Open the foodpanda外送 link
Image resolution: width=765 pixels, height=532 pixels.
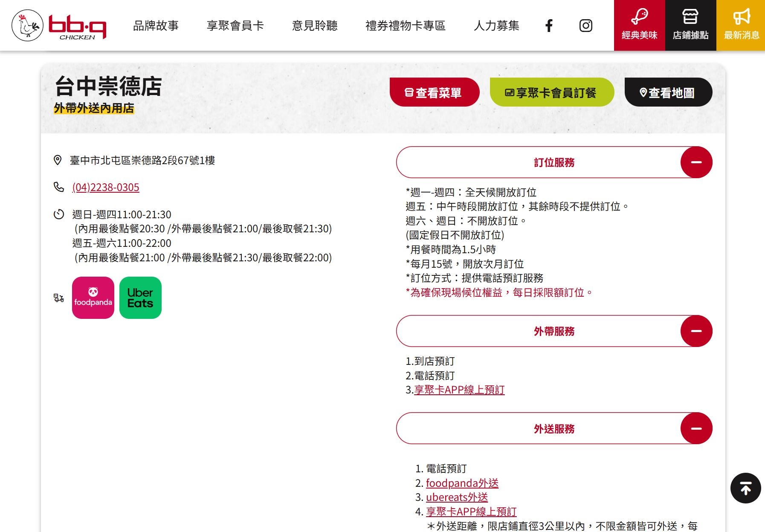(462, 483)
